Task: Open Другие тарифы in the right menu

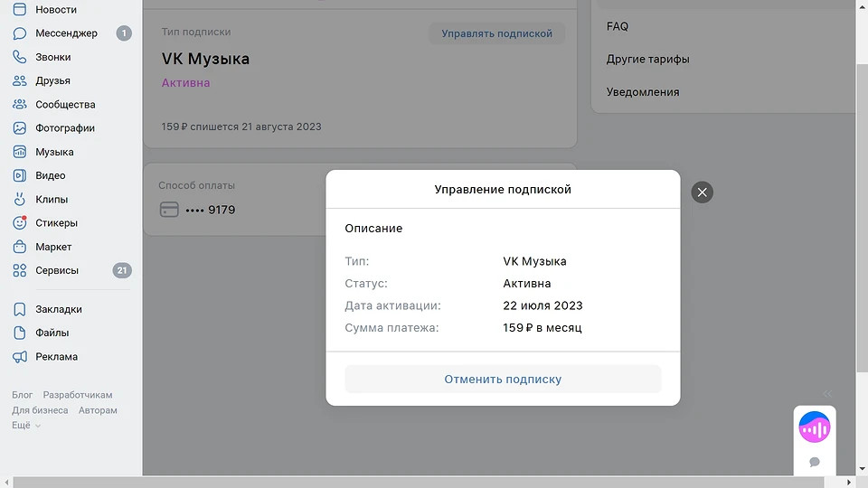Action: [647, 60]
